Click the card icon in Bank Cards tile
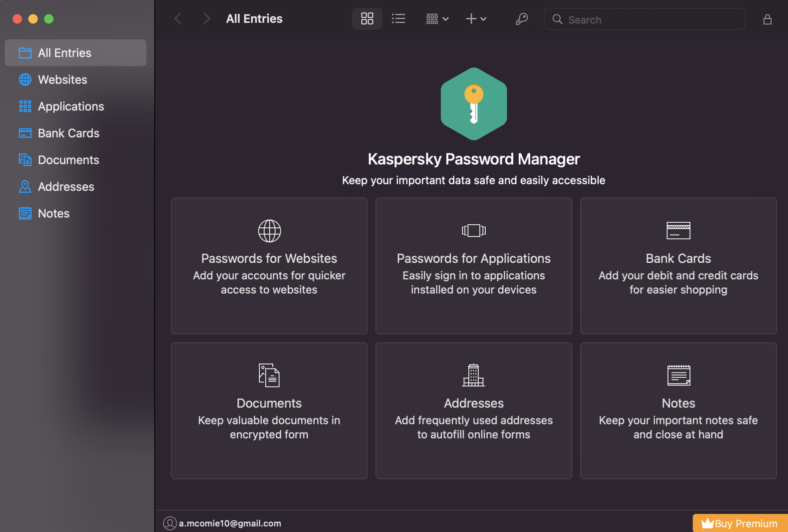Screen dimensions: 788x532 [x=678, y=231]
